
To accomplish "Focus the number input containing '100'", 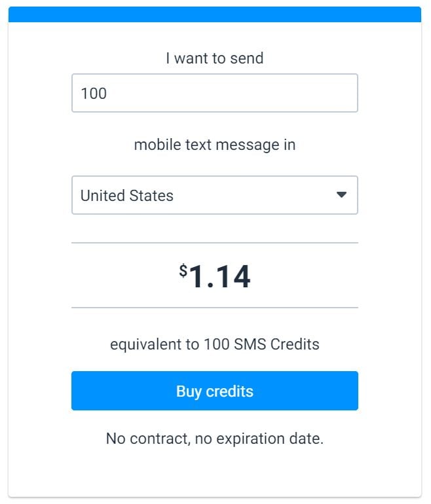I will coord(215,93).
